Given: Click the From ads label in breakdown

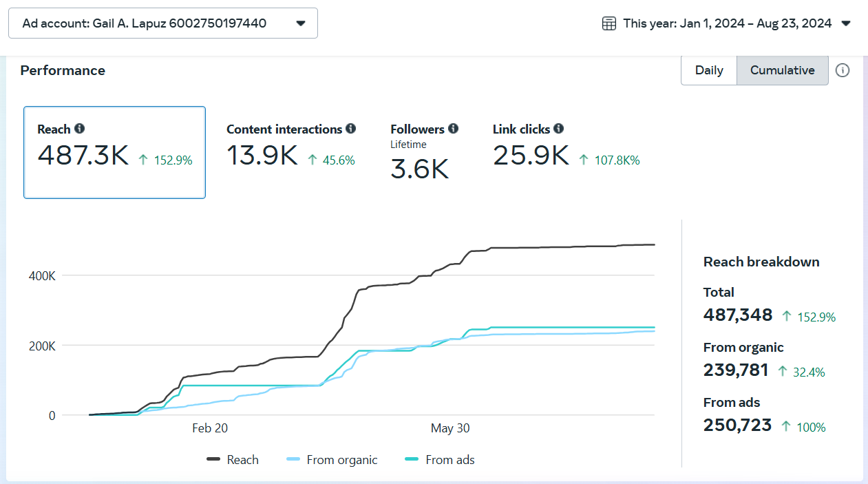Looking at the screenshot, I should pyautogui.click(x=732, y=403).
